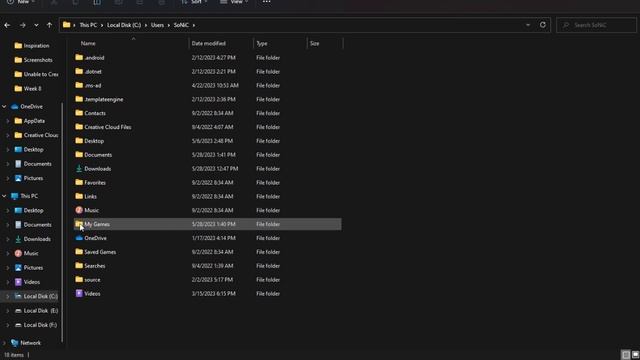Open the Sort menu in toolbar

[194, 2]
